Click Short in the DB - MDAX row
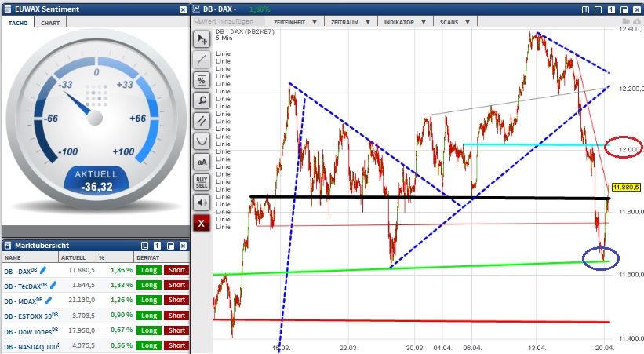 [x=176, y=300]
